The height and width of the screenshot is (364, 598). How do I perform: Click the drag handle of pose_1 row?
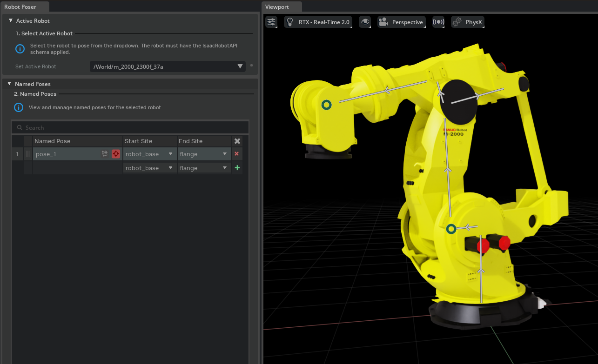pos(28,154)
